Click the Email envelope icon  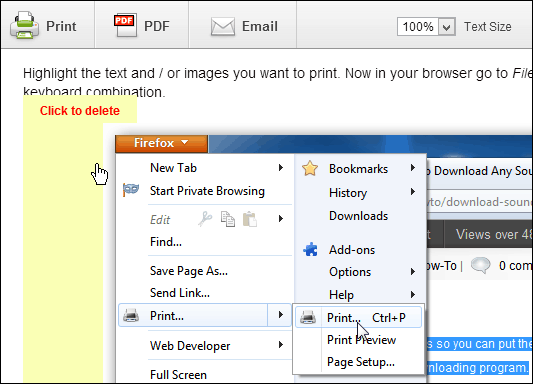click(223, 27)
